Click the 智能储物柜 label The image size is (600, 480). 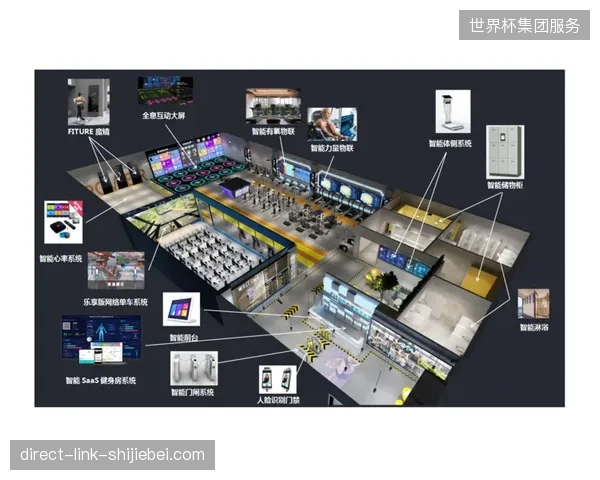tap(505, 185)
